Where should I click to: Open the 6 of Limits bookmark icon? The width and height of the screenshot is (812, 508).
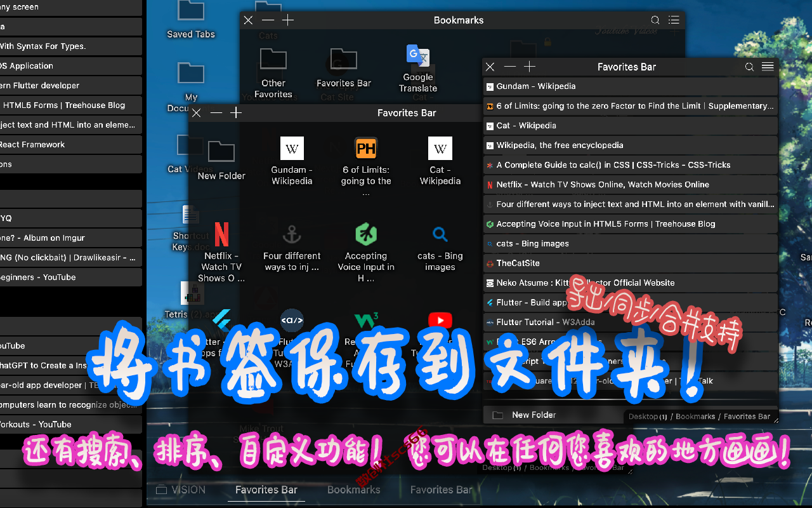(366, 149)
